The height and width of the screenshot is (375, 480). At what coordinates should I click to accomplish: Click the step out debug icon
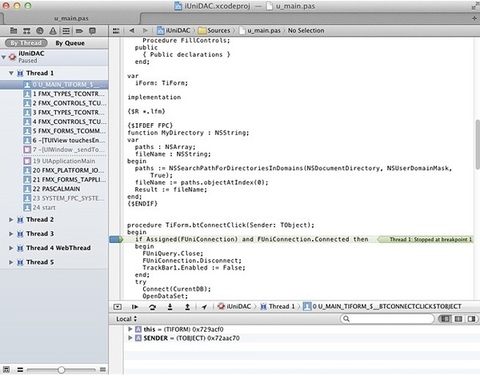pyautogui.click(x=187, y=307)
